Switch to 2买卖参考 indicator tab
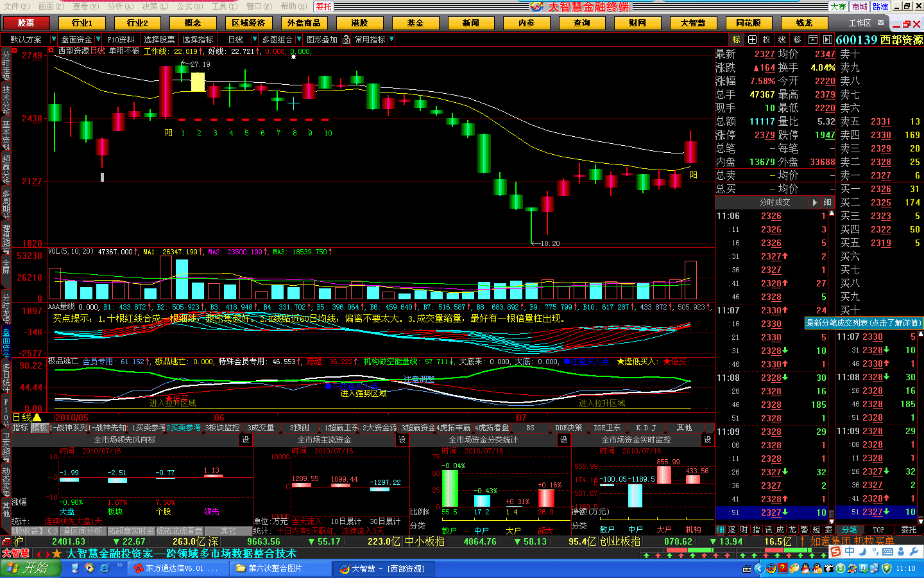924x578 pixels. (184, 428)
